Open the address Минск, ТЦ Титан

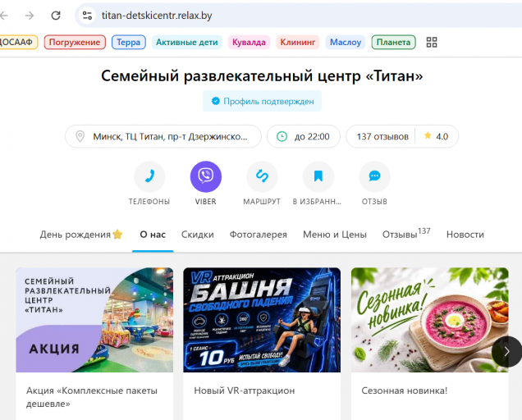pyautogui.click(x=163, y=136)
